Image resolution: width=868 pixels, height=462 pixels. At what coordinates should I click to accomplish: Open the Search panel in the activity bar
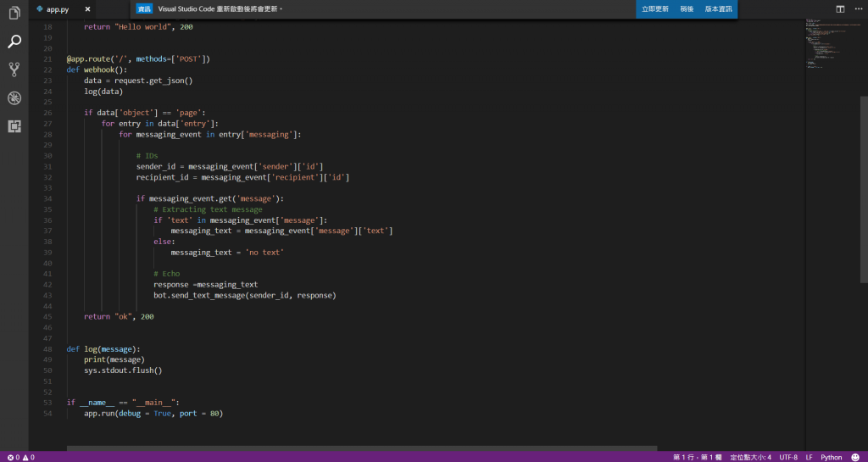click(x=14, y=41)
